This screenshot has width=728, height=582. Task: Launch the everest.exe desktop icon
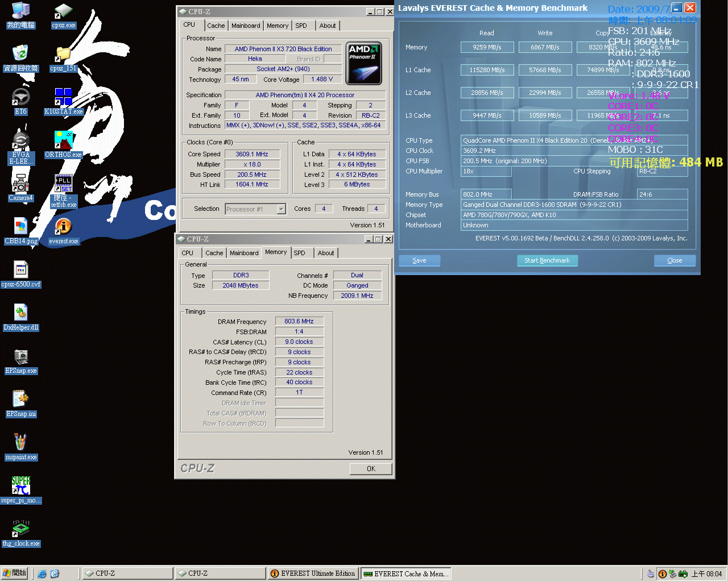pyautogui.click(x=63, y=231)
